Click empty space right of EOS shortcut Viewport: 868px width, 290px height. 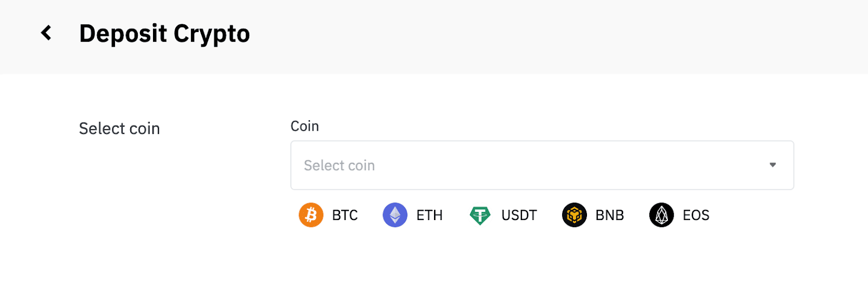click(770, 215)
